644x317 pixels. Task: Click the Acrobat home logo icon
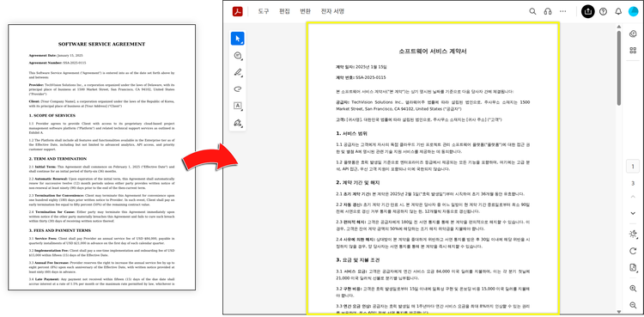(x=237, y=11)
